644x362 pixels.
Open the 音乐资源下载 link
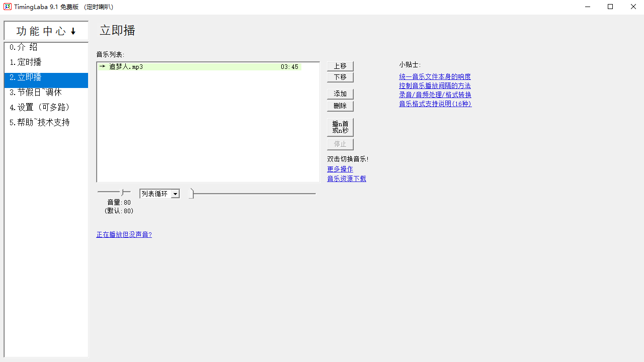(347, 178)
